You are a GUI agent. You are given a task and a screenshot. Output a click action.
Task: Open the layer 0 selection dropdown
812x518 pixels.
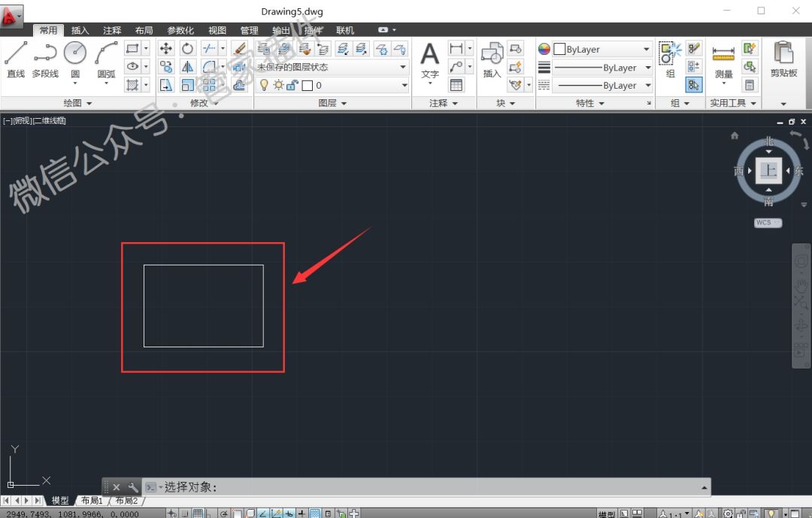[332, 85]
